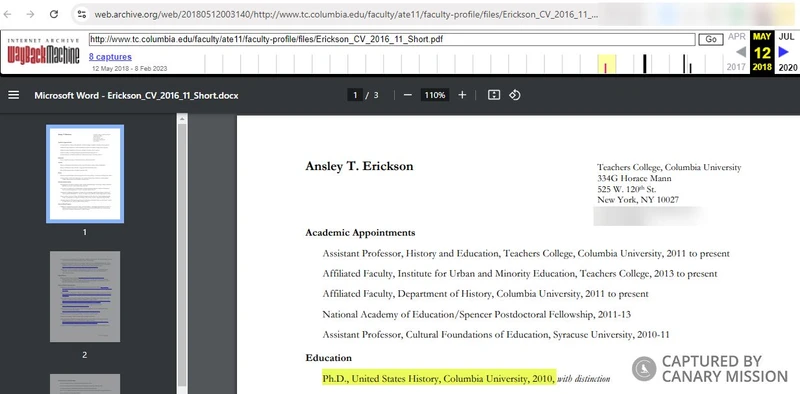The width and height of the screenshot is (800, 394).
Task: Open page 2 thumbnail
Action: tap(85, 297)
